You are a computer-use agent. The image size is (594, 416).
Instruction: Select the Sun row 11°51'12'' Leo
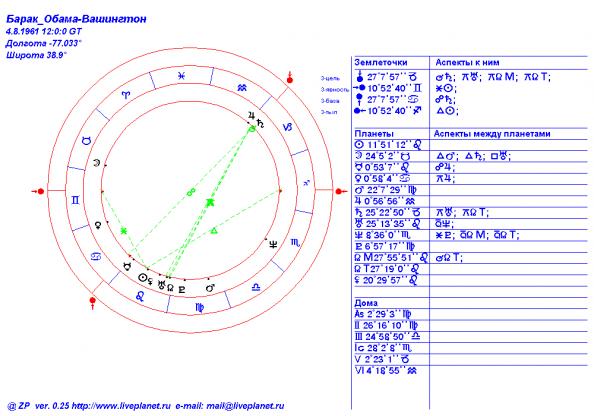[x=388, y=145]
